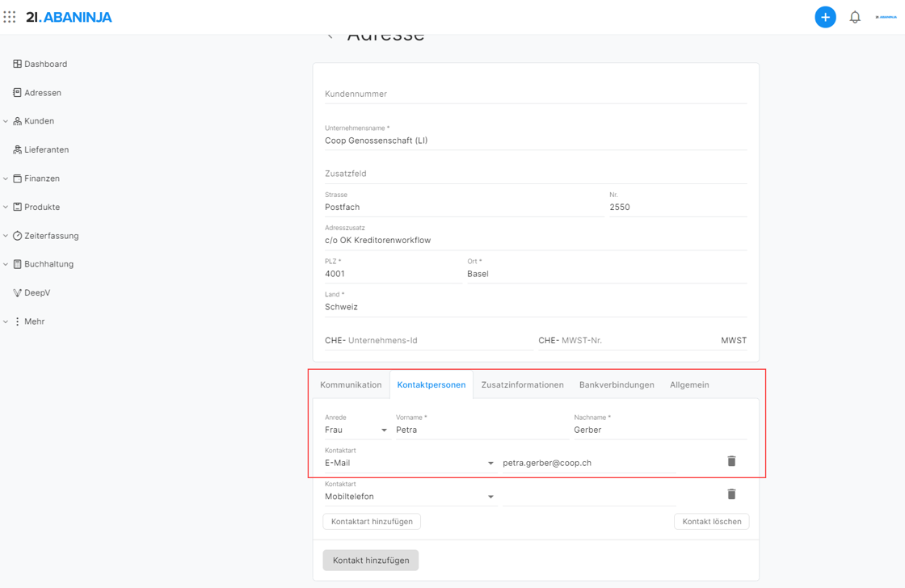Click the 21.AbaNinja logo

tap(69, 17)
